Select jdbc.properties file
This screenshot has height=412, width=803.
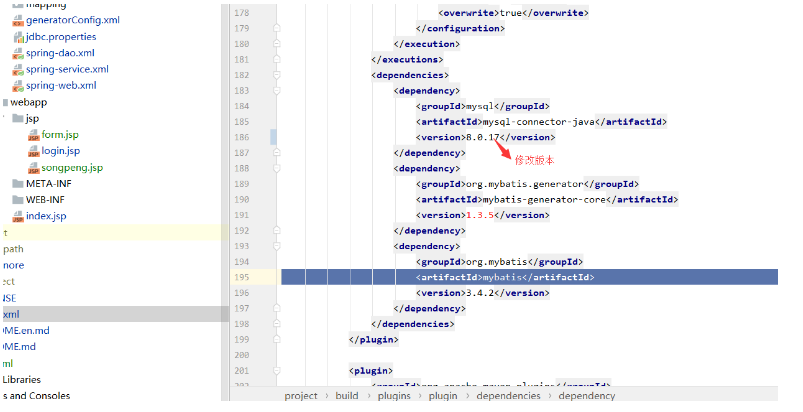61,36
